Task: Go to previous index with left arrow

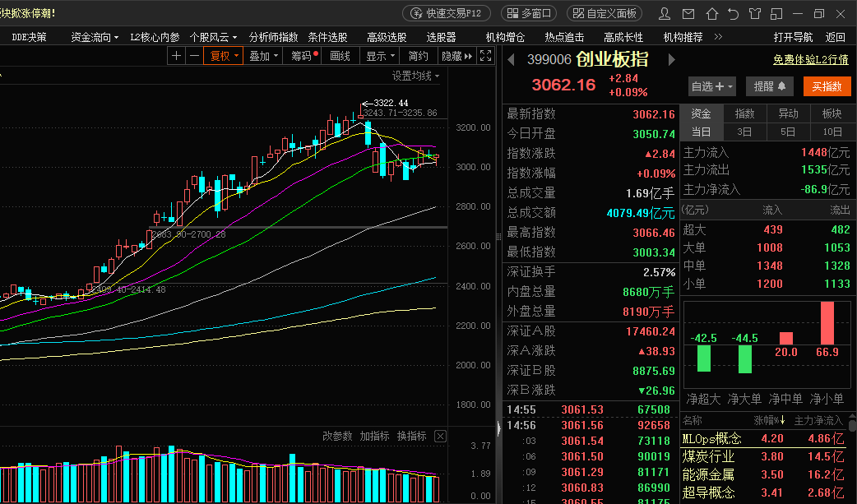Action: (511, 59)
